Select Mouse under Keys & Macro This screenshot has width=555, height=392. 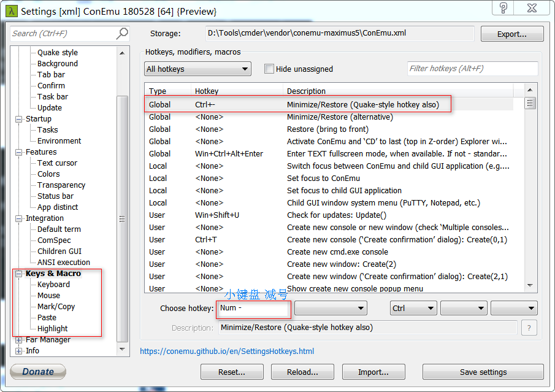[x=48, y=295]
